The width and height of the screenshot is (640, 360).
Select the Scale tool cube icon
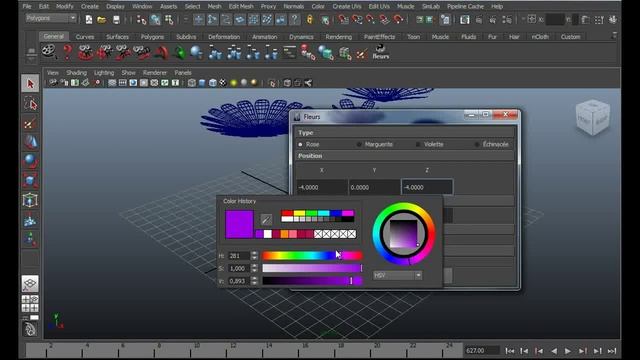tap(30, 180)
